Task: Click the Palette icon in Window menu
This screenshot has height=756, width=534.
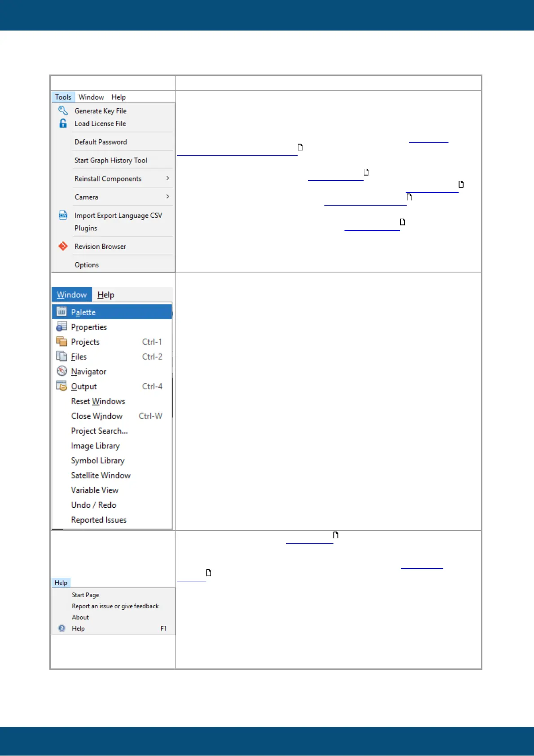Action: click(x=61, y=312)
